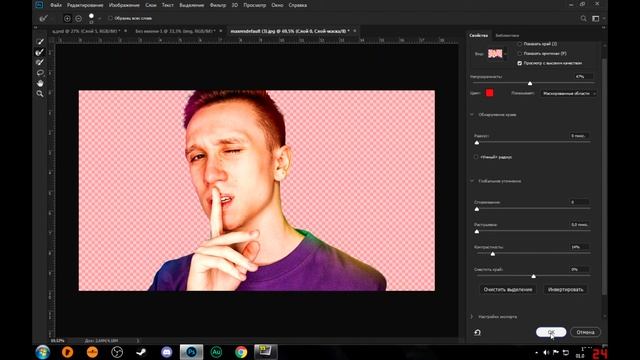This screenshot has width=640, height=360.
Task: Click the current tool preset icon in options bar
Action: click(44, 18)
